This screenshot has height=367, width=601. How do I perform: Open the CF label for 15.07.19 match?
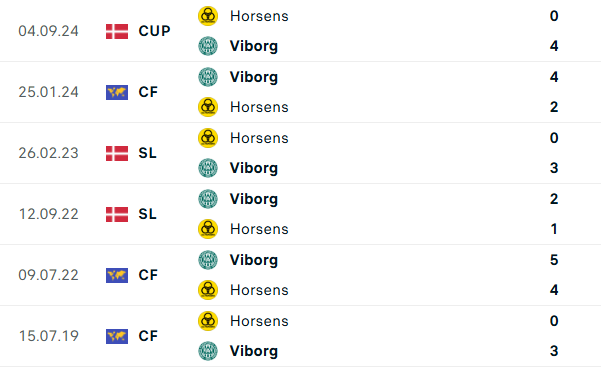coord(148,336)
